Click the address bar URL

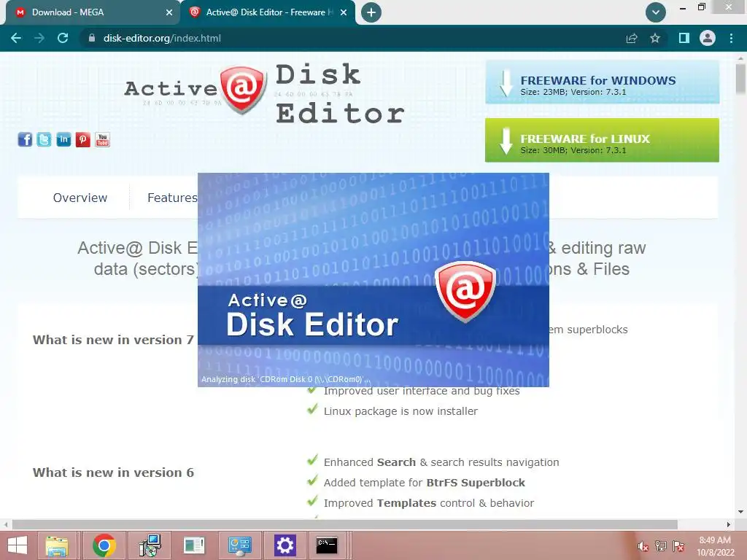point(162,38)
